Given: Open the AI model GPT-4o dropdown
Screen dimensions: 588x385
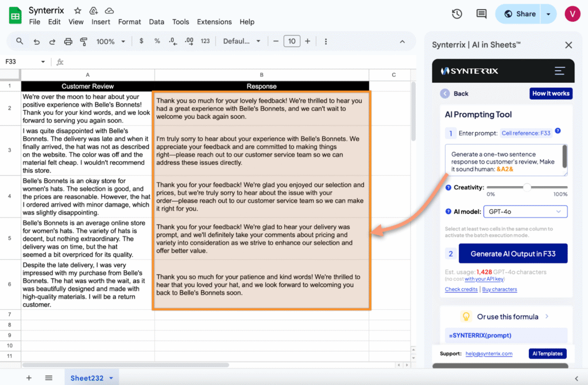Looking at the screenshot, I should tap(525, 211).
